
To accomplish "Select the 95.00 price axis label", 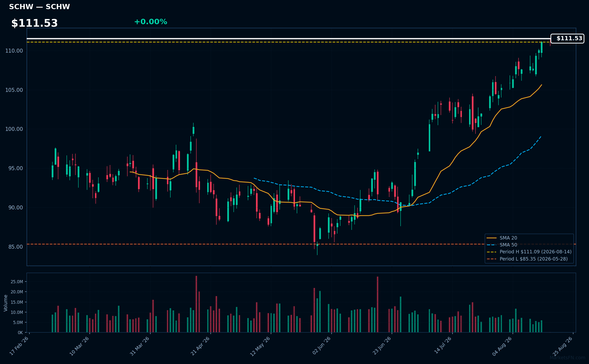I will [x=16, y=168].
